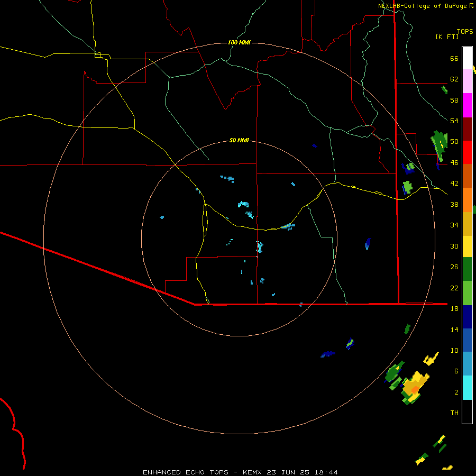Image resolution: width=476 pixels, height=476 pixels.
Task: Click the "TH" threshold legend label
Action: [454, 413]
